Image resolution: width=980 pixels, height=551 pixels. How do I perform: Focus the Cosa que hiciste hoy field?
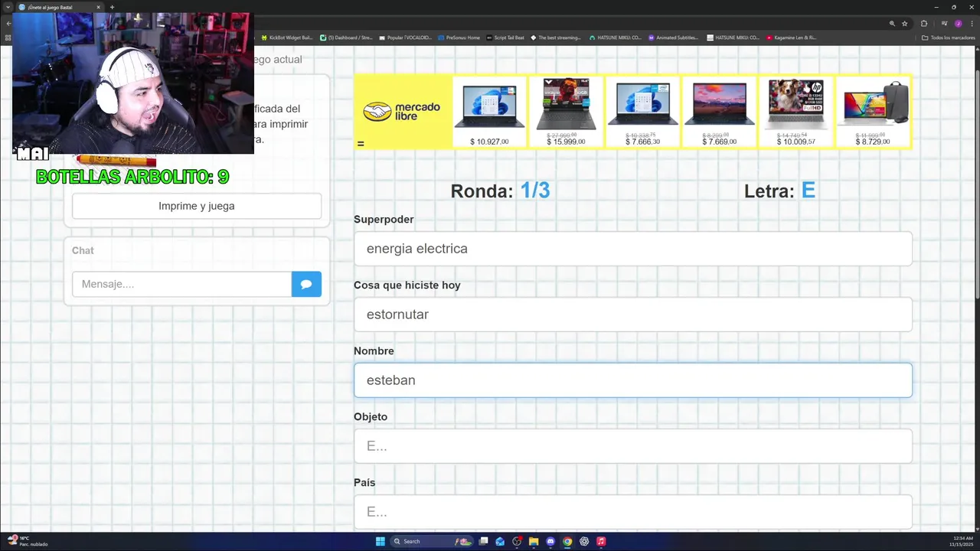[632, 315]
